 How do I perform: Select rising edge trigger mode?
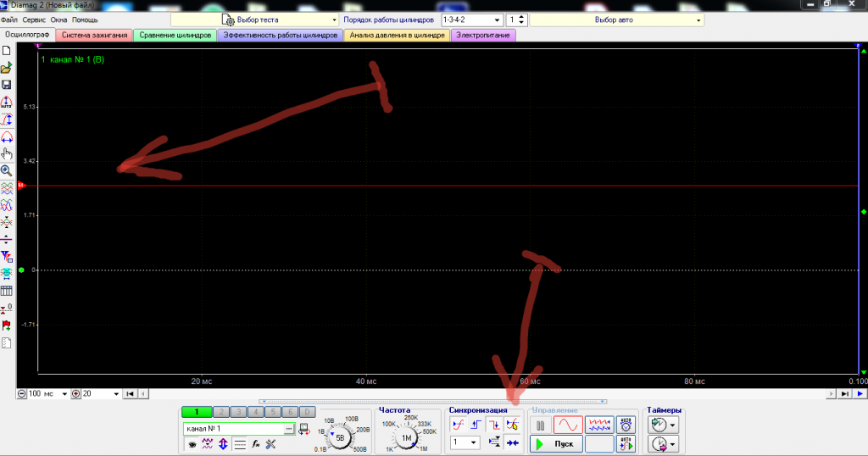(476, 425)
